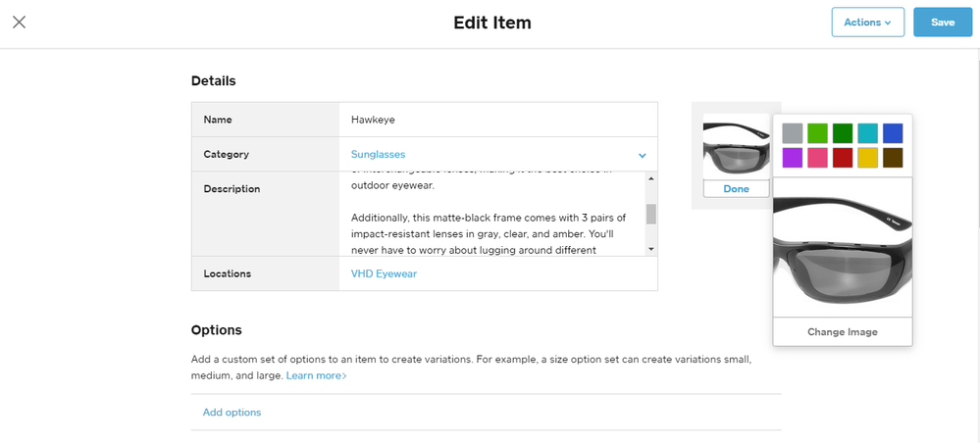Click the Hawkeye name field
The width and height of the screenshot is (980, 443).
point(497,120)
